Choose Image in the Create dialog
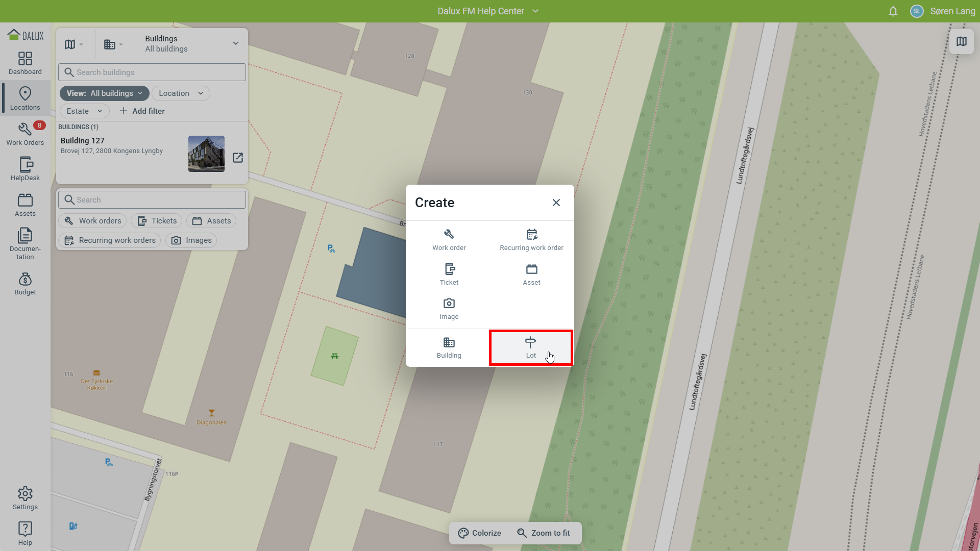The image size is (980, 551). click(x=449, y=309)
